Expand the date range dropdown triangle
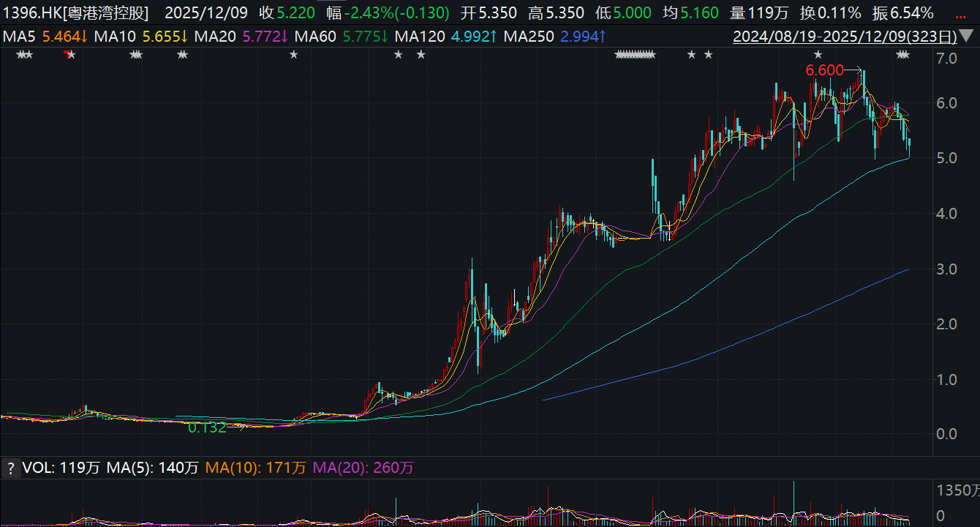This screenshot has width=980, height=527. point(967,36)
